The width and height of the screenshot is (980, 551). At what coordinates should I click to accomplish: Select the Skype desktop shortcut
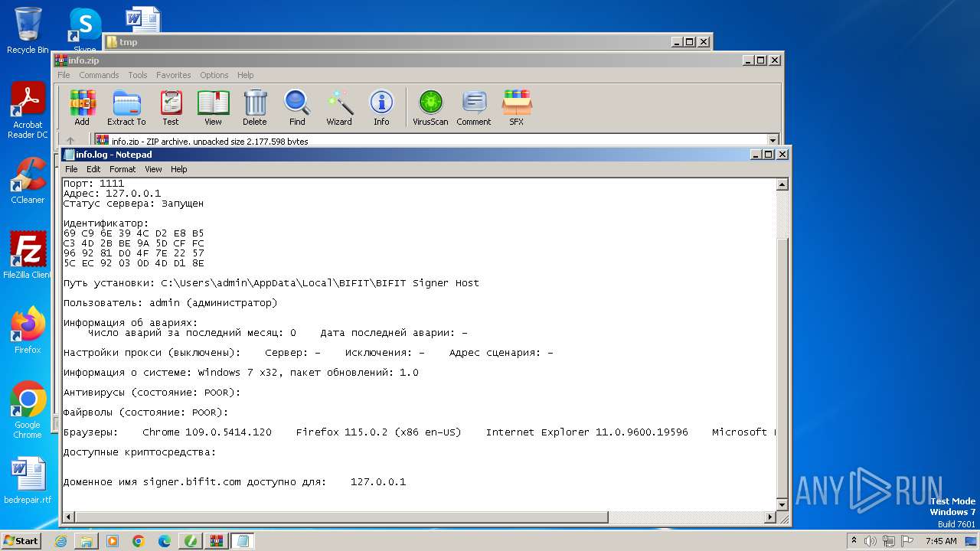pos(84,31)
